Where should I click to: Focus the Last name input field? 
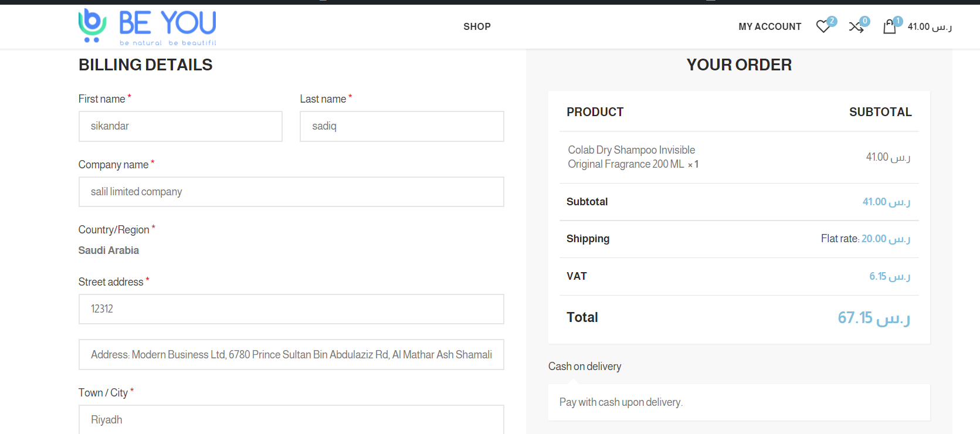(402, 126)
